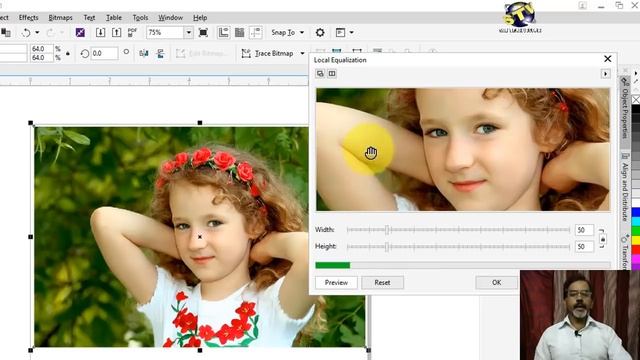
Task: Expand the Undo history dropdown arrow
Action: point(37,33)
